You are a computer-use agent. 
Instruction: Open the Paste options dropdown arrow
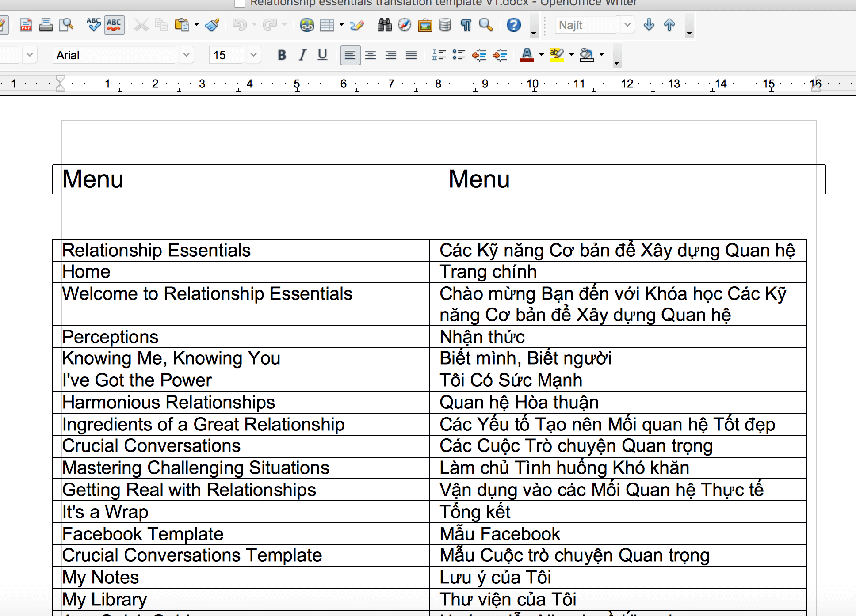tap(197, 25)
